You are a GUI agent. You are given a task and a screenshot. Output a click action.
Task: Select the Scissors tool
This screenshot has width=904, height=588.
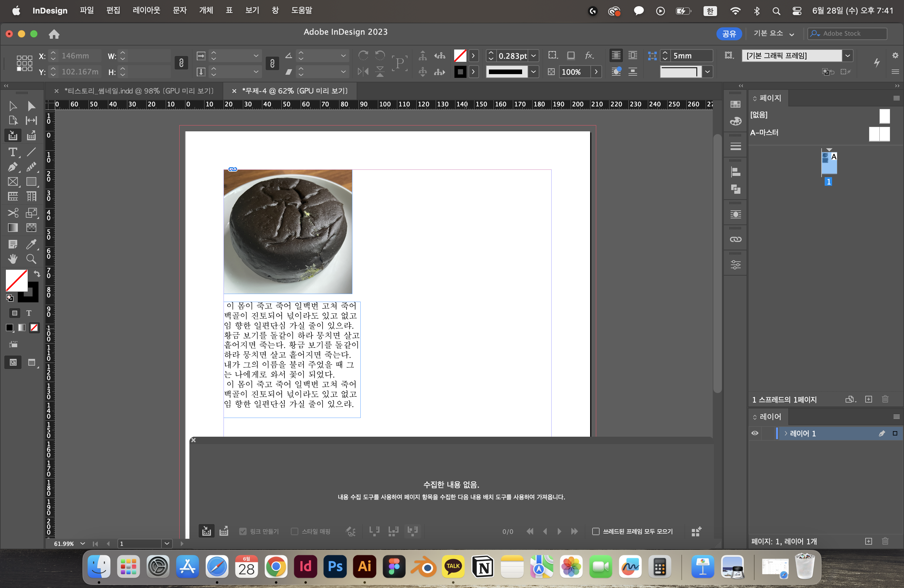point(13,213)
